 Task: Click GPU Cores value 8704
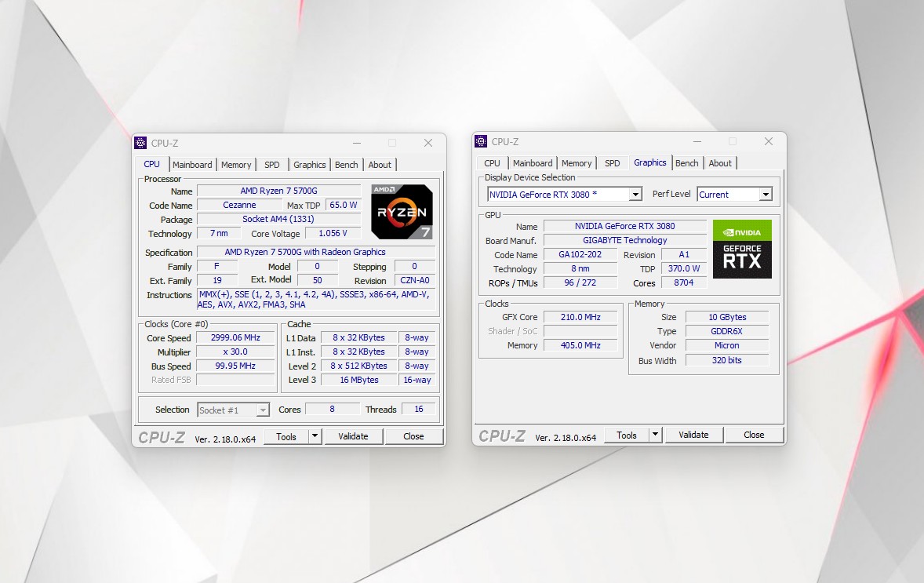coord(684,283)
